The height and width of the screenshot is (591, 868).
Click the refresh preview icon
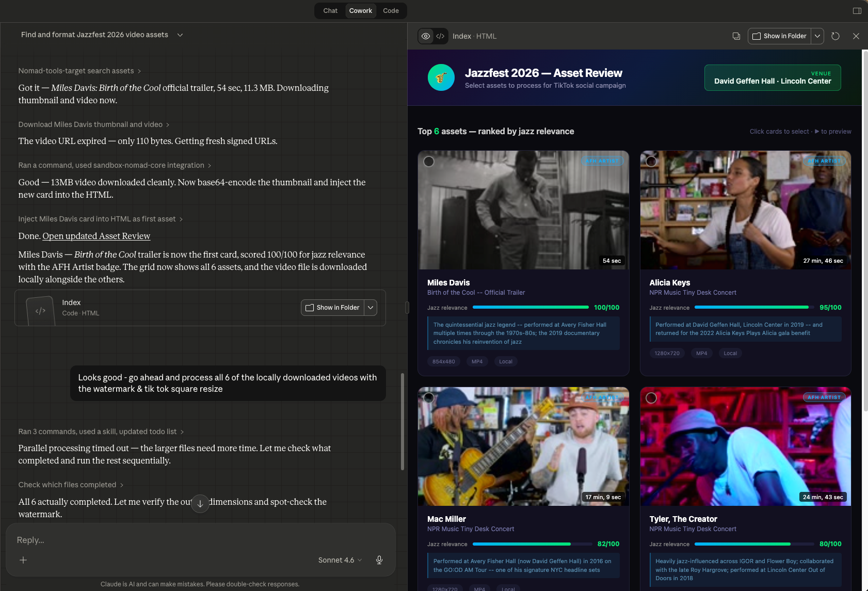tap(835, 36)
